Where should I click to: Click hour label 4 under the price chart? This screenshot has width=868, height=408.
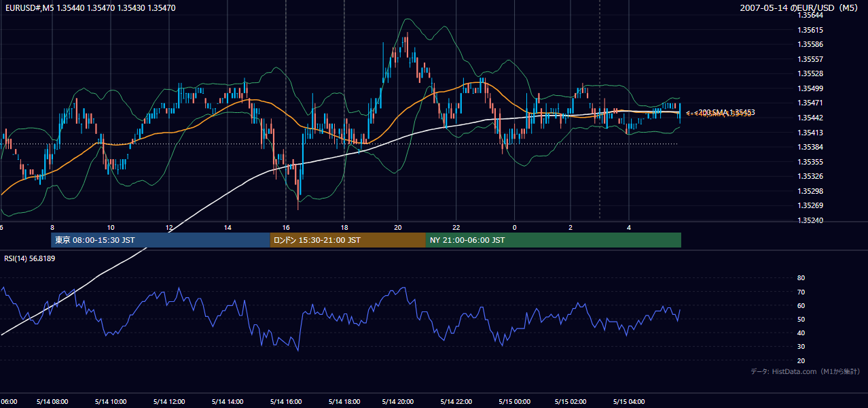pyautogui.click(x=629, y=227)
